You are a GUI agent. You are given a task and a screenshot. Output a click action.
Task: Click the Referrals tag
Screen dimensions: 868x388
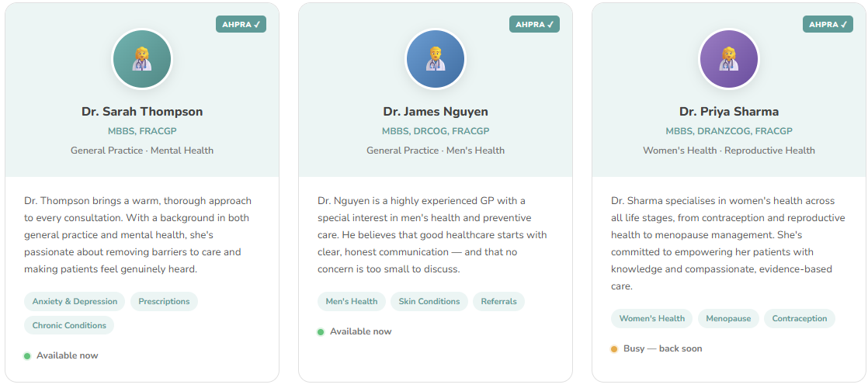(x=498, y=301)
